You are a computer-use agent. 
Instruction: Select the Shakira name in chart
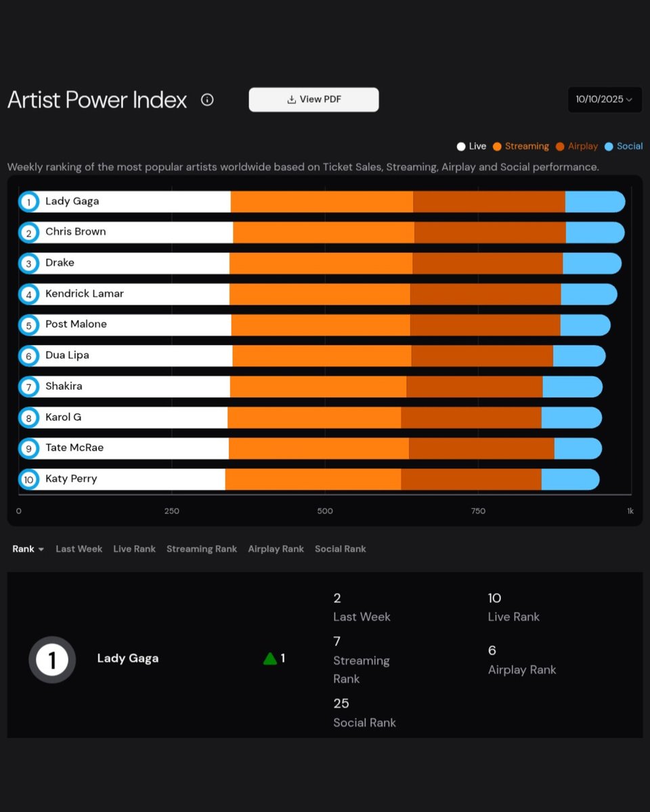[64, 386]
